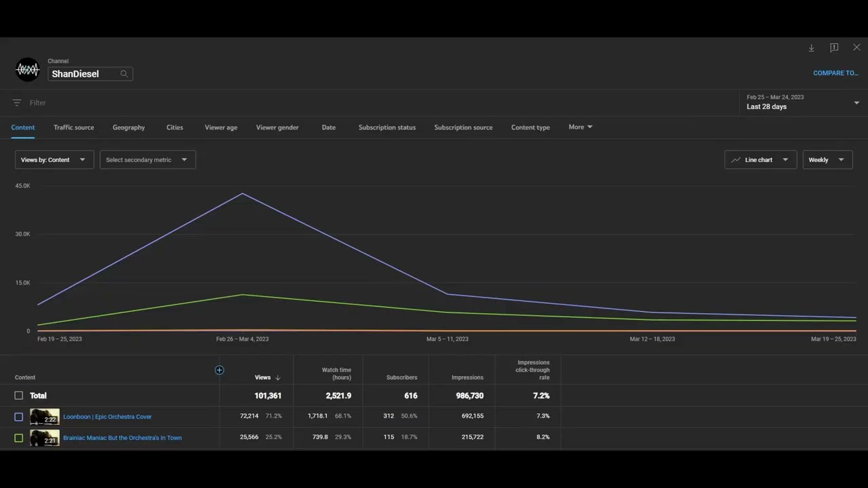This screenshot has height=488, width=868.
Task: Switch to the Viewer age tab
Action: click(x=221, y=127)
